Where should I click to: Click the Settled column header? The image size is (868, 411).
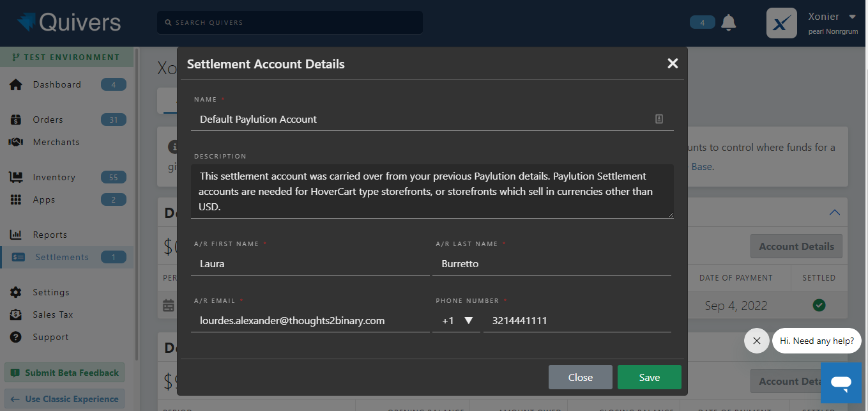point(819,277)
